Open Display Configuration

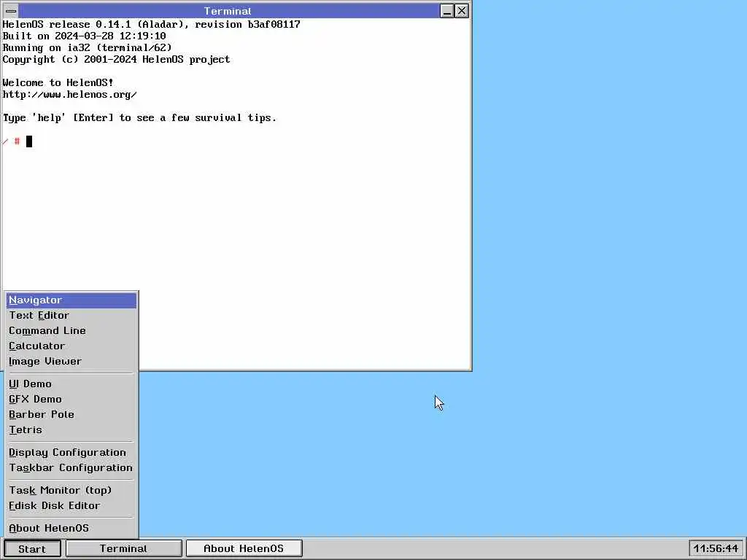(x=71, y=452)
